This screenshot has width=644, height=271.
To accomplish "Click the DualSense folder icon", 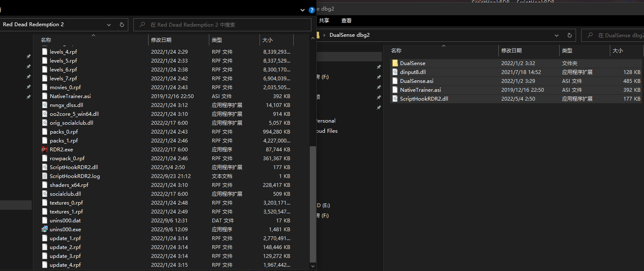I will (x=395, y=63).
